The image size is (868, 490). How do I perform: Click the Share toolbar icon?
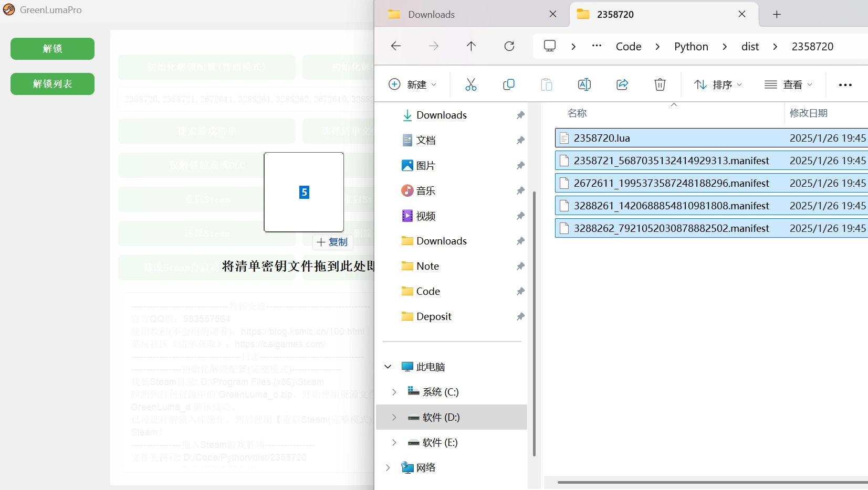click(x=622, y=84)
